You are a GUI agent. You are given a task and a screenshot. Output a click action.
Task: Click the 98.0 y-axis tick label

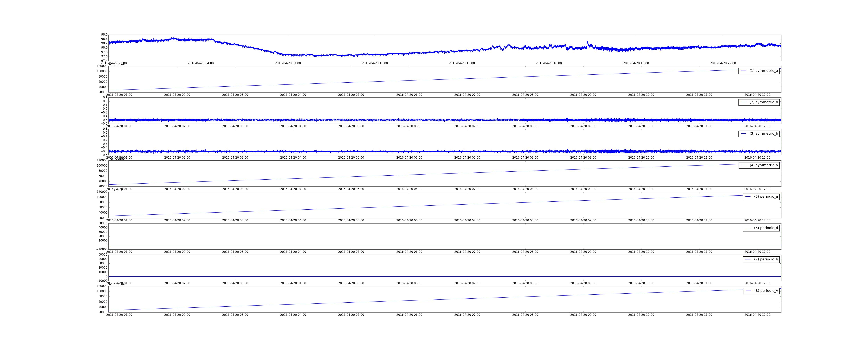pyautogui.click(x=105, y=48)
